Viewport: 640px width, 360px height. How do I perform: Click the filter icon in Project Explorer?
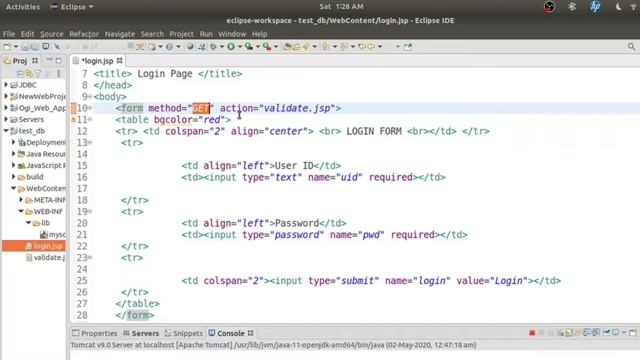[38, 74]
